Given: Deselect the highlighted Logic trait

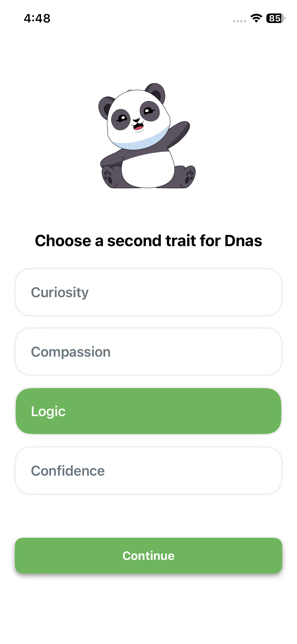Looking at the screenshot, I should (x=148, y=411).
